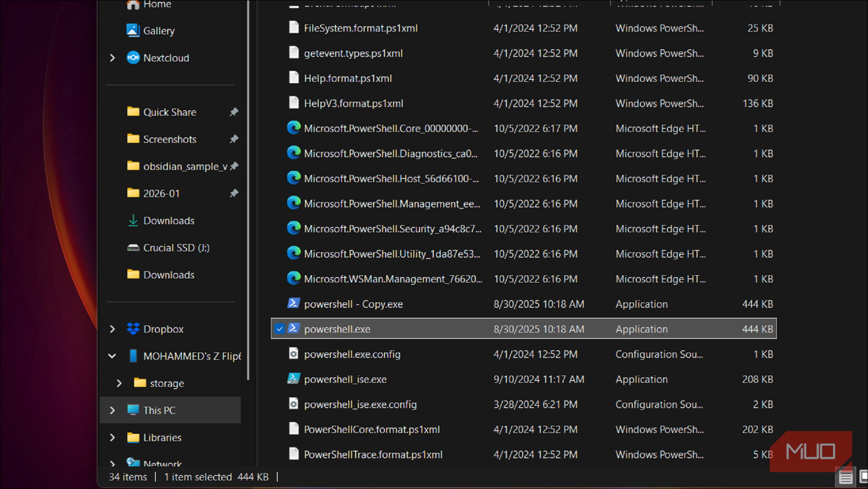Switch to details view in status bar
Viewport: 868px width, 489px height.
click(x=845, y=477)
